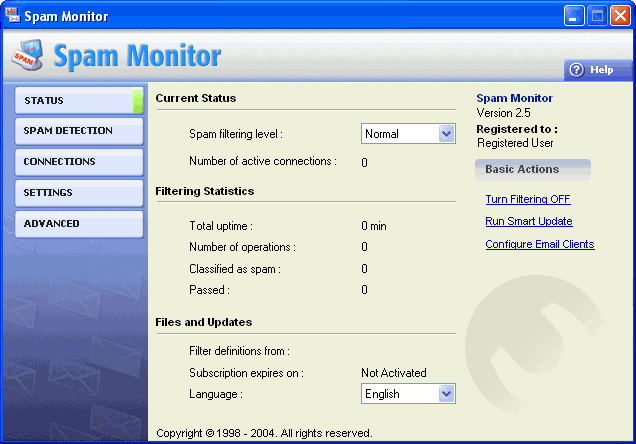Viewport: 636px width, 444px height.
Task: Click the 0 min uptime value
Action: [x=374, y=226]
